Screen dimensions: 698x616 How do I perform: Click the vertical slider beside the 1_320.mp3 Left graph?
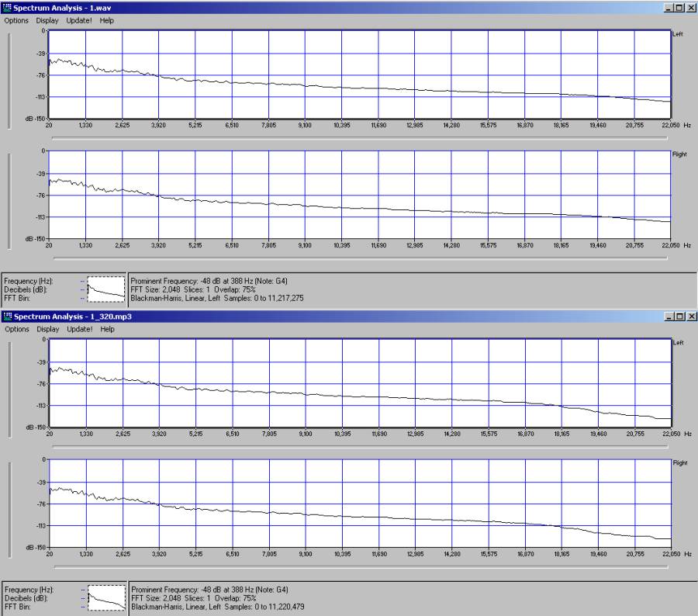(10, 389)
